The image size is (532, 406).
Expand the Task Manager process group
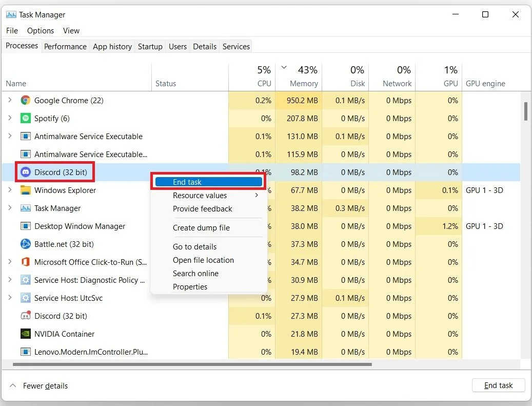[x=10, y=208]
